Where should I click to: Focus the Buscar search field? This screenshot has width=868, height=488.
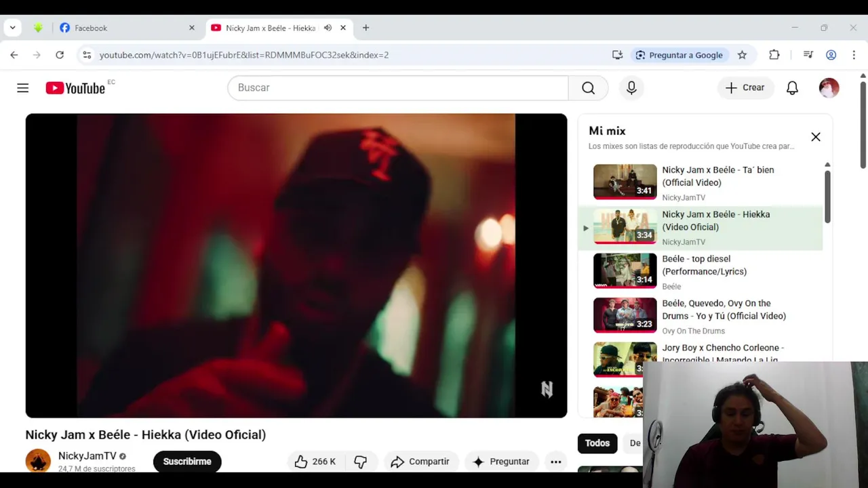(x=398, y=88)
